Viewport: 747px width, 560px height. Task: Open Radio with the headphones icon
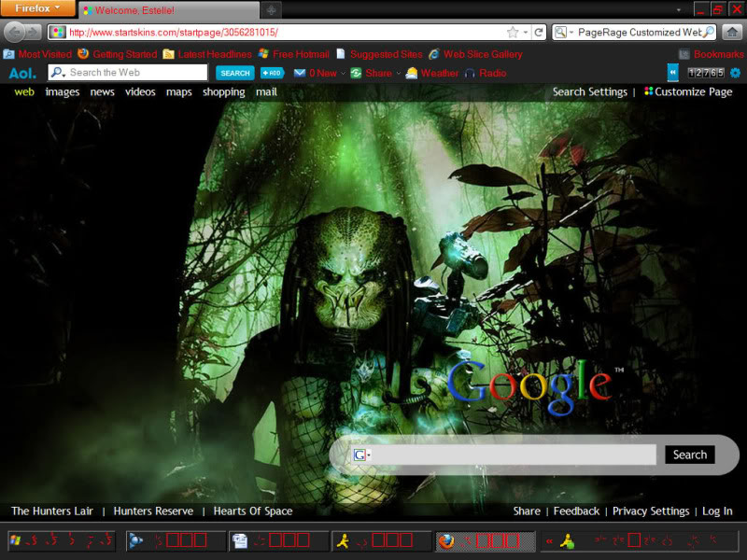pos(486,73)
